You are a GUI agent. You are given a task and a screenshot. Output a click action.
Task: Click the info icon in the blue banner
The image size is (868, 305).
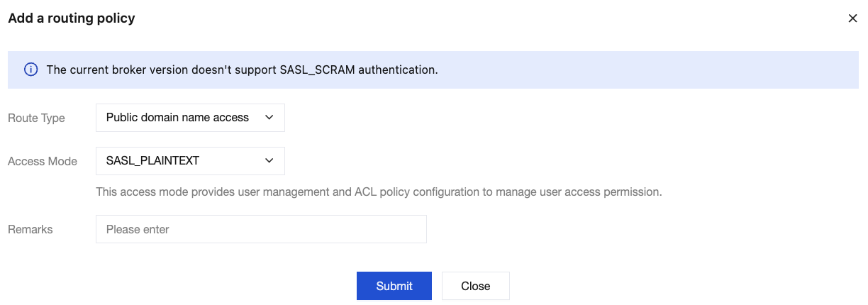(31, 70)
